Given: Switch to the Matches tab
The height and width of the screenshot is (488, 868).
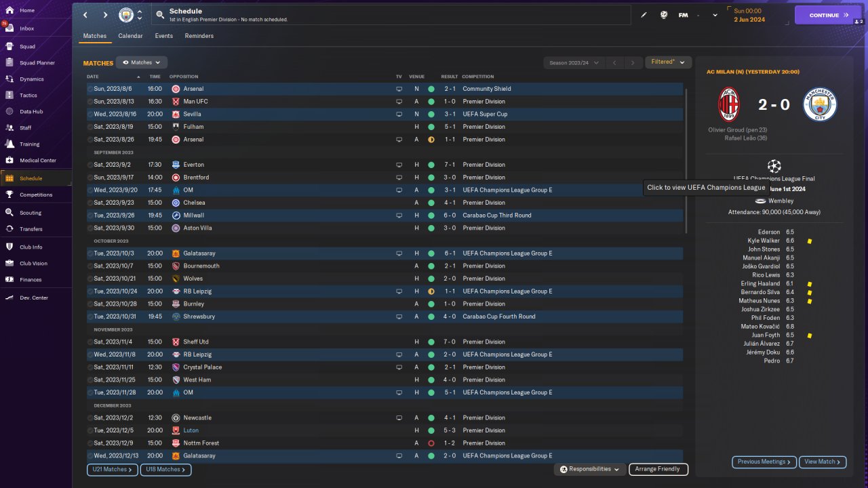Looking at the screenshot, I should coord(94,36).
